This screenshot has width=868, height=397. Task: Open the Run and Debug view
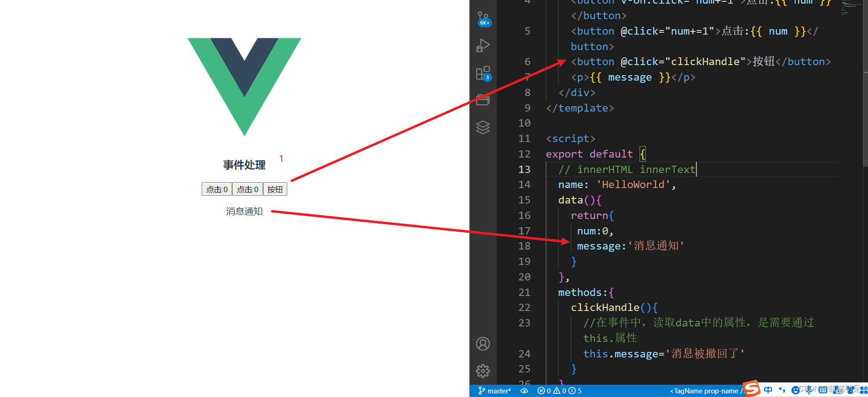tap(483, 46)
